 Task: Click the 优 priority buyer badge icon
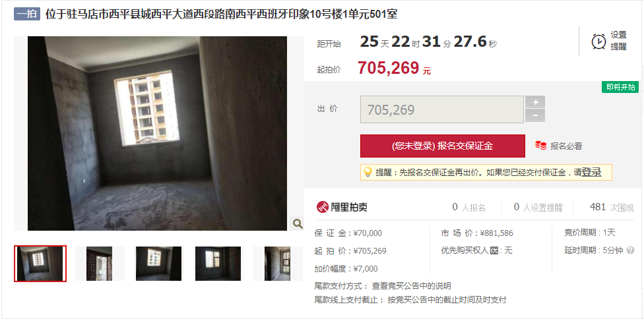click(x=494, y=250)
